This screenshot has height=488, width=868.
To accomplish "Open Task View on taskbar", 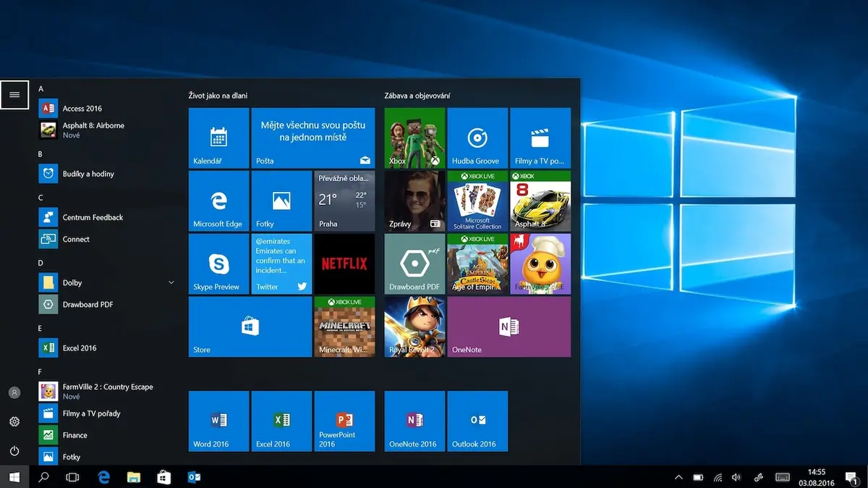I will (72, 477).
